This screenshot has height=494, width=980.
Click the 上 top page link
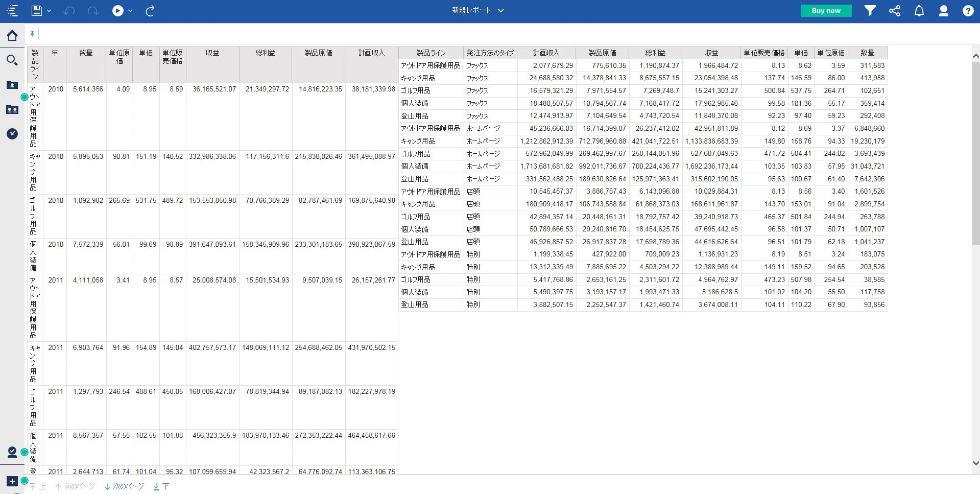[38, 486]
